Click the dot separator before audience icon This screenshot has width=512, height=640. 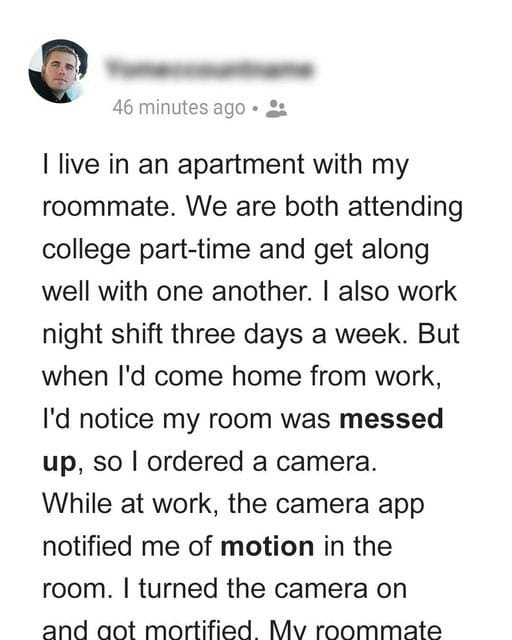255,109
